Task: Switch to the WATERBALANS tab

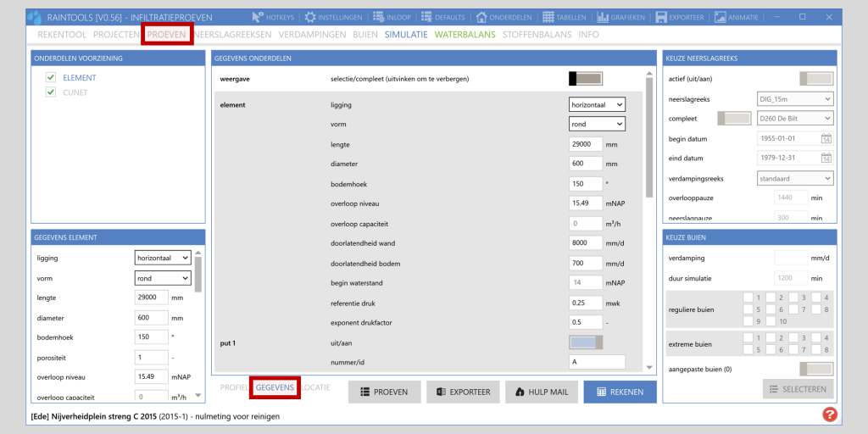Action: pos(465,35)
